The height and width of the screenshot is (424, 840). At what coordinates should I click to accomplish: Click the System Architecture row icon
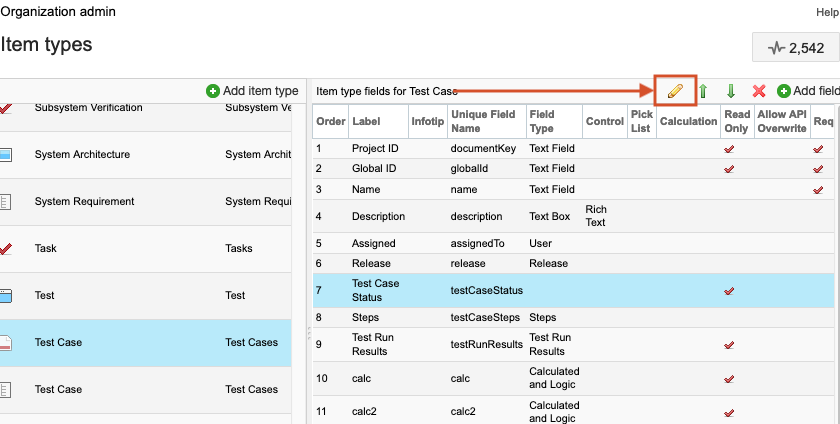point(5,155)
